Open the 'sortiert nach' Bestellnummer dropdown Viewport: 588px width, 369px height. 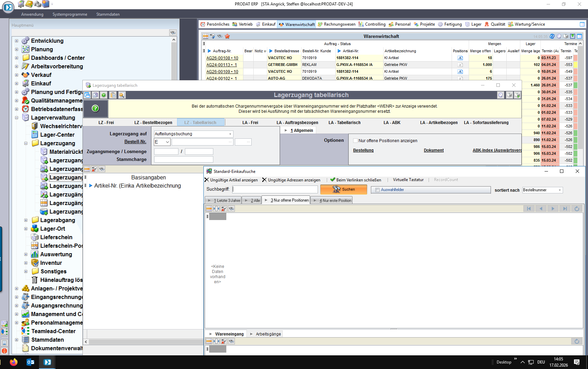(x=560, y=190)
